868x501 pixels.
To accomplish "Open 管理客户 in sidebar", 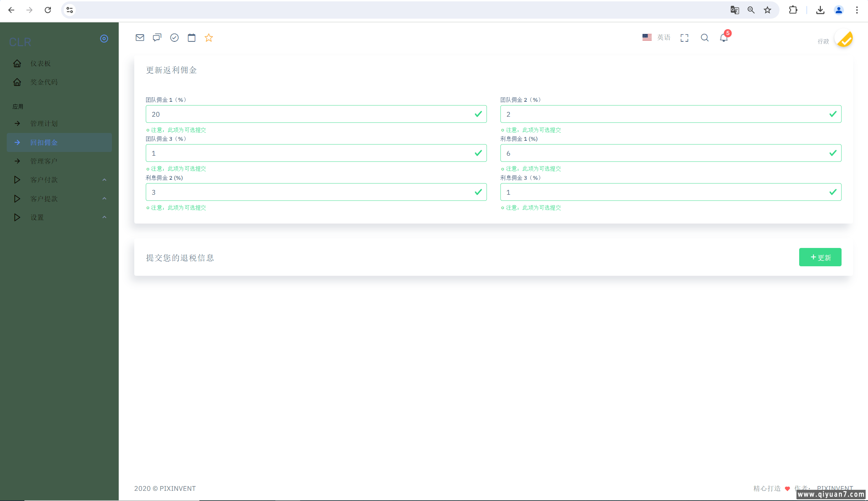I will 44,161.
